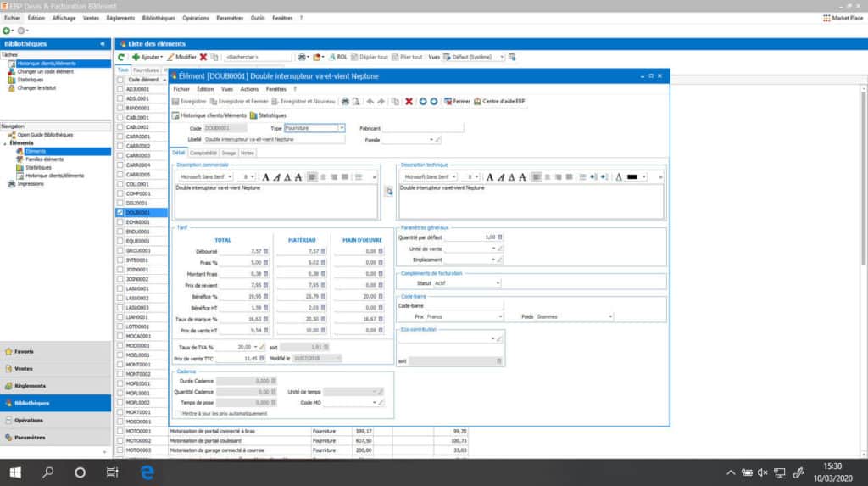The image size is (868, 486).
Task: Open Statistiques in the element window
Action: (x=268, y=115)
